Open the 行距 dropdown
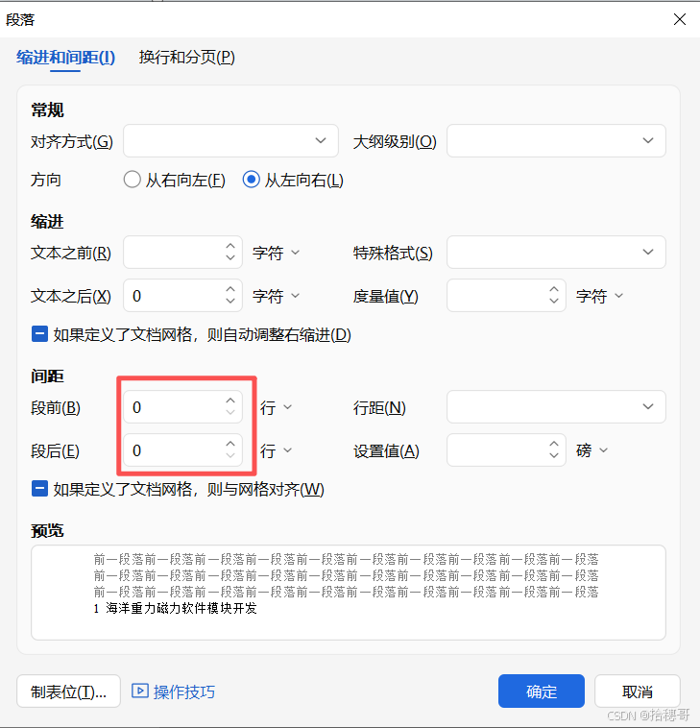 coord(556,406)
